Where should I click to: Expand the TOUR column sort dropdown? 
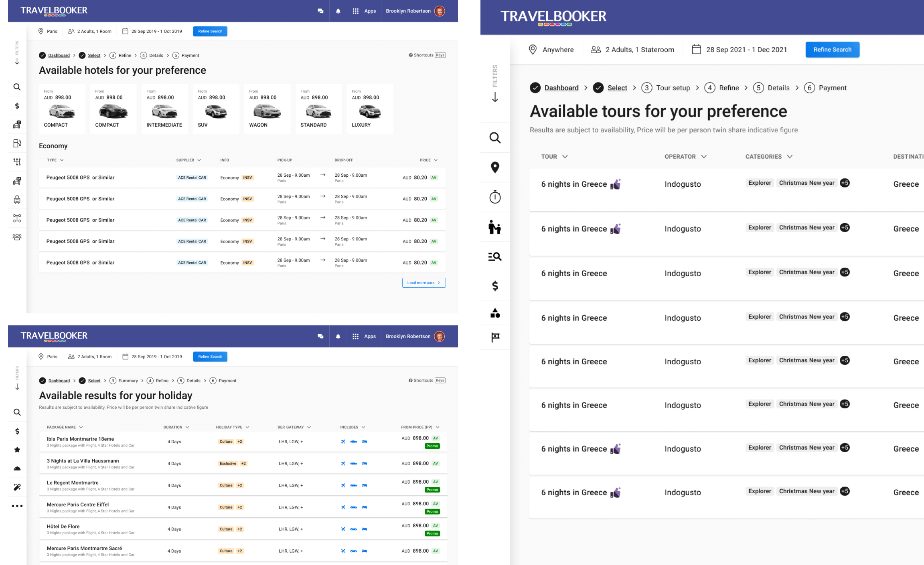565,157
